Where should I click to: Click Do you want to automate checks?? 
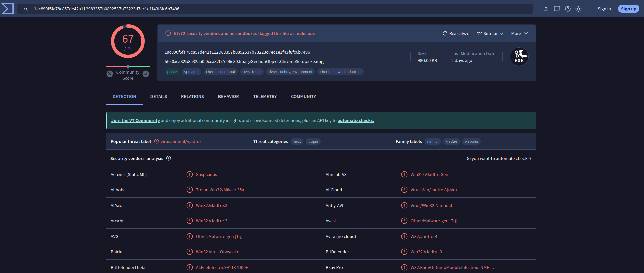click(498, 159)
